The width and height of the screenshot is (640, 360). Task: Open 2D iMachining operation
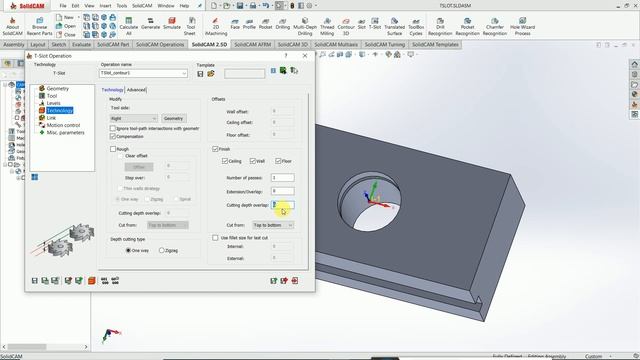click(x=216, y=27)
